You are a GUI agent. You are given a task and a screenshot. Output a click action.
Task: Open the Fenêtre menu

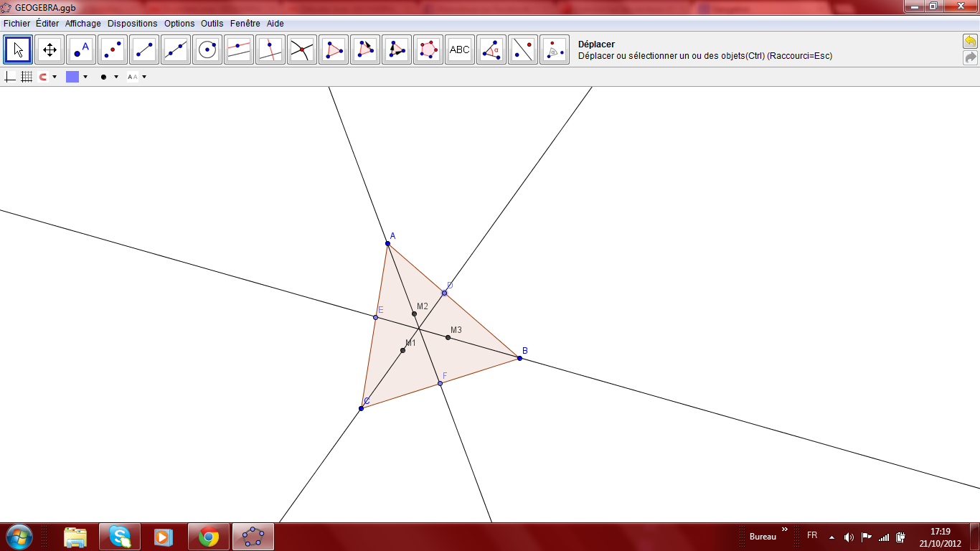[x=246, y=24]
